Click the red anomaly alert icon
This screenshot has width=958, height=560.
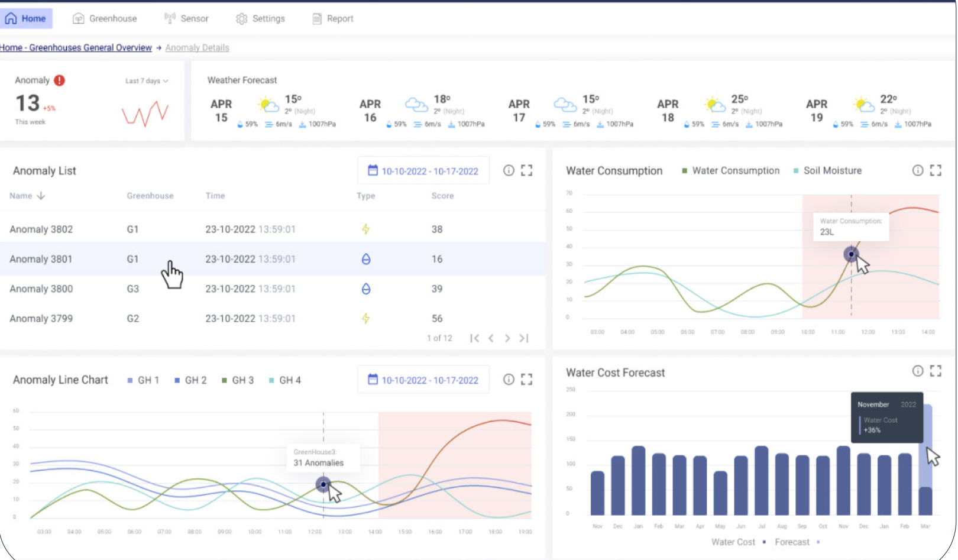[59, 80]
